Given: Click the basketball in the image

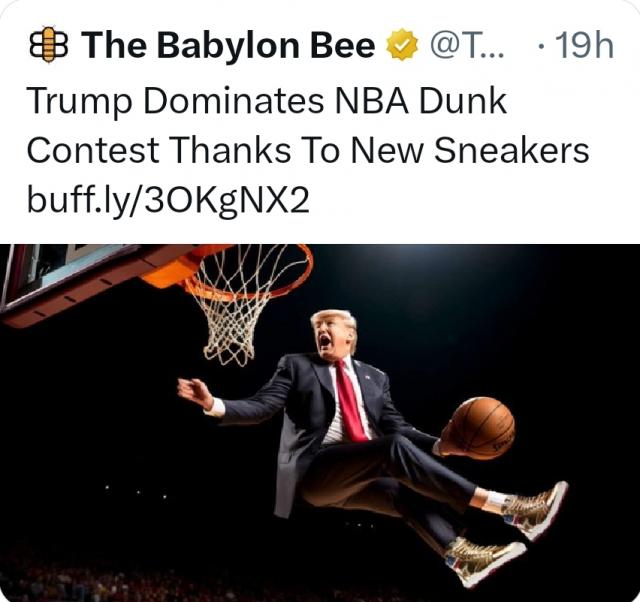Looking at the screenshot, I should (x=482, y=429).
